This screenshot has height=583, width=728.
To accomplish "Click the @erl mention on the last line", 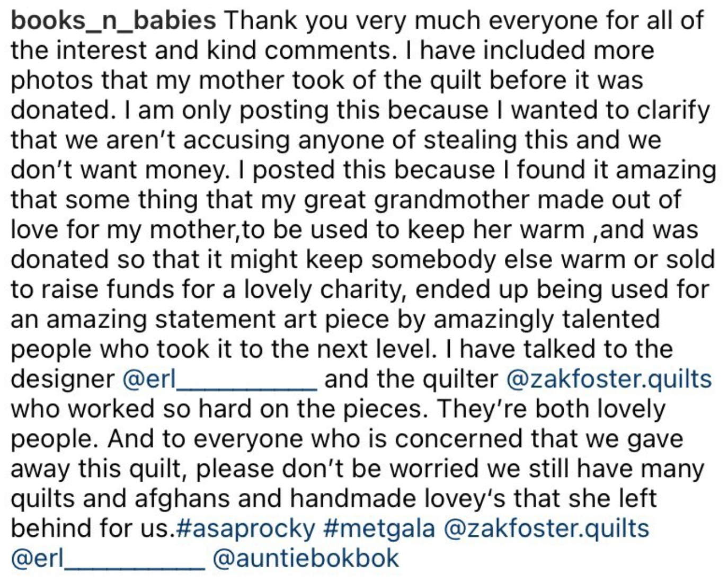I will 107,559.
